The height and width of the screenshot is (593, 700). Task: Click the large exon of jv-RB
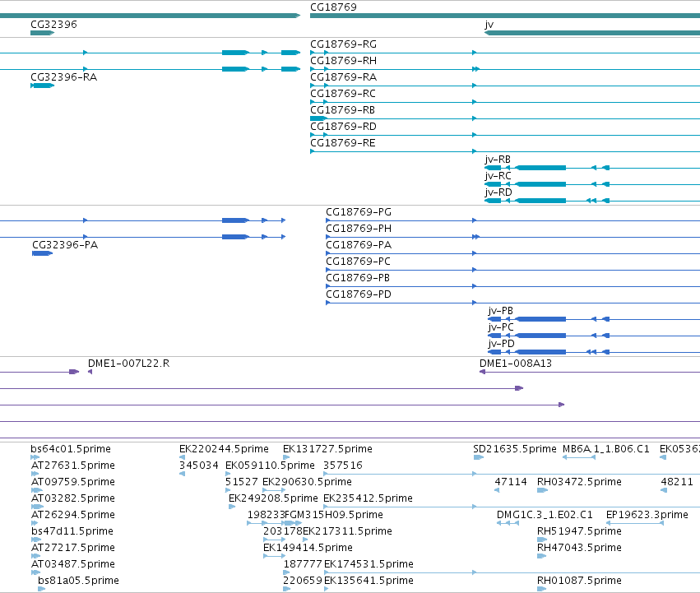coord(540,168)
